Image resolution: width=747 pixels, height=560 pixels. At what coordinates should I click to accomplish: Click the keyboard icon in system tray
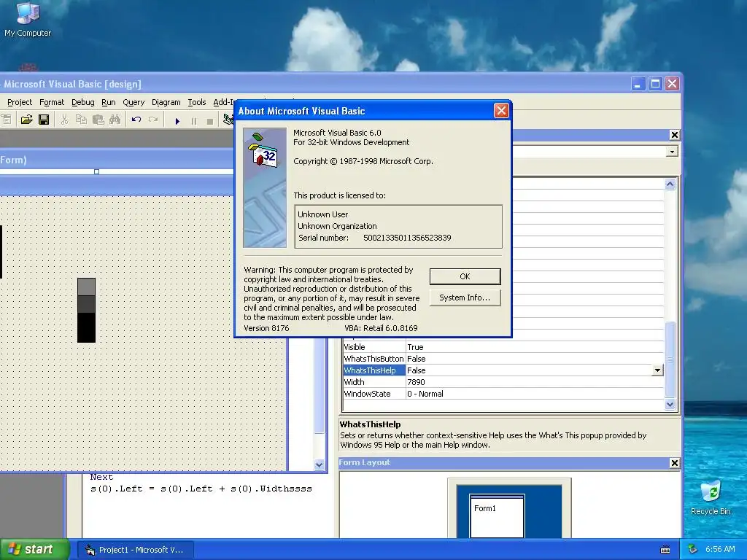click(x=665, y=550)
